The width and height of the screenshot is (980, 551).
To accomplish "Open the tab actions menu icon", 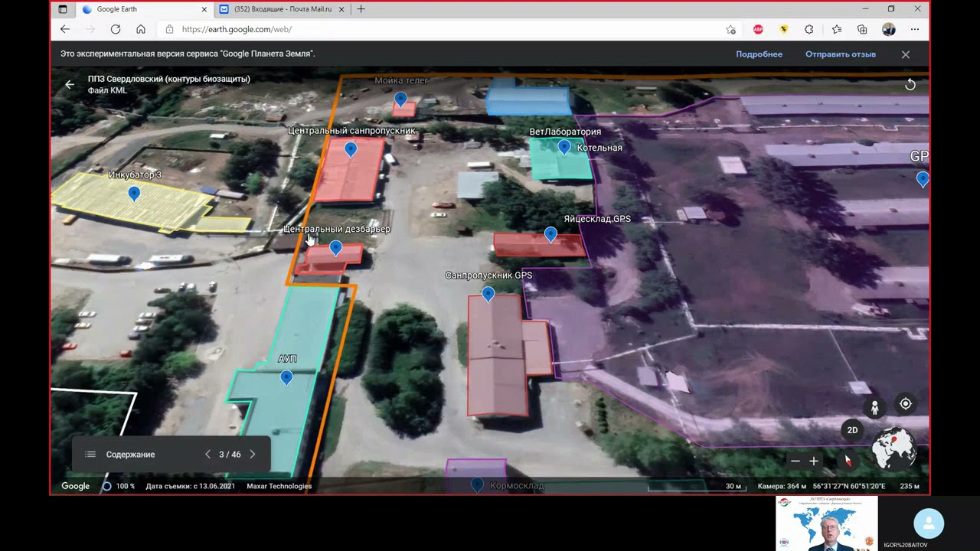I will tap(63, 9).
